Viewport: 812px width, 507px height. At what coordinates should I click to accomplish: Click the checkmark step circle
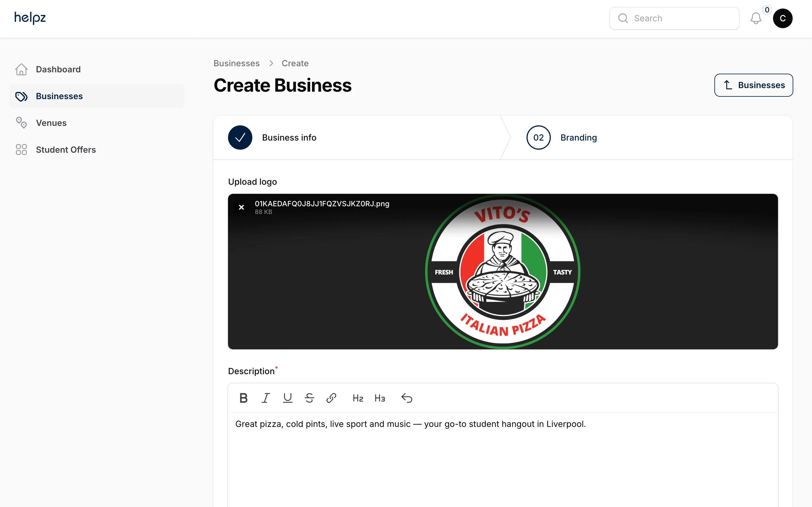click(240, 138)
